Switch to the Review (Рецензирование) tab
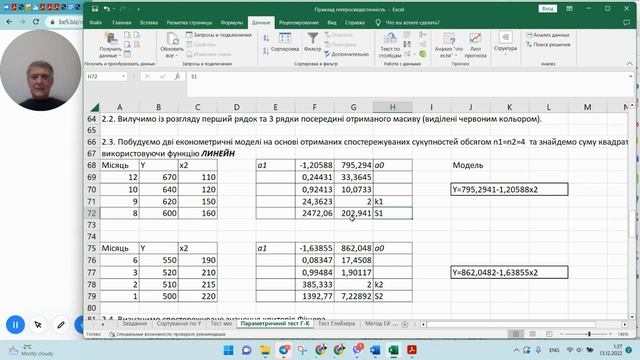 coord(298,22)
